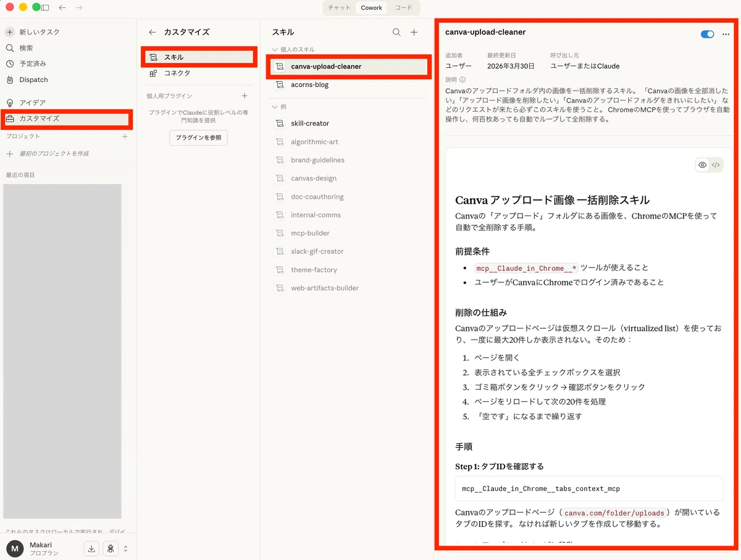Viewport: 741px width, 560px height.
Task: Click 最初のプロジェクトを作成
Action: pyautogui.click(x=54, y=153)
